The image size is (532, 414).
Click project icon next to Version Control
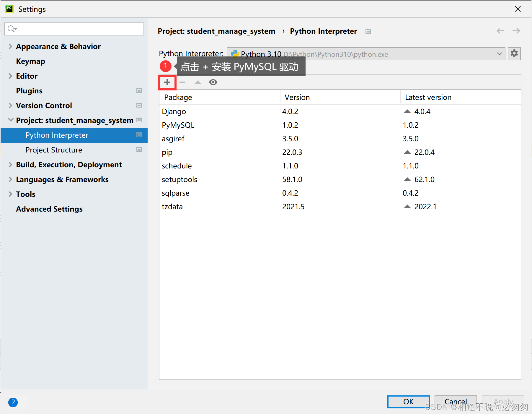(139, 105)
